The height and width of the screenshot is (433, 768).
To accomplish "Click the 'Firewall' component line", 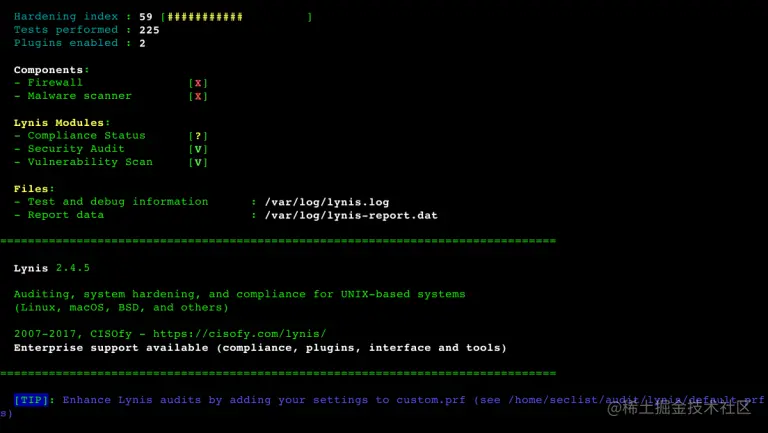I will click(x=55, y=83).
